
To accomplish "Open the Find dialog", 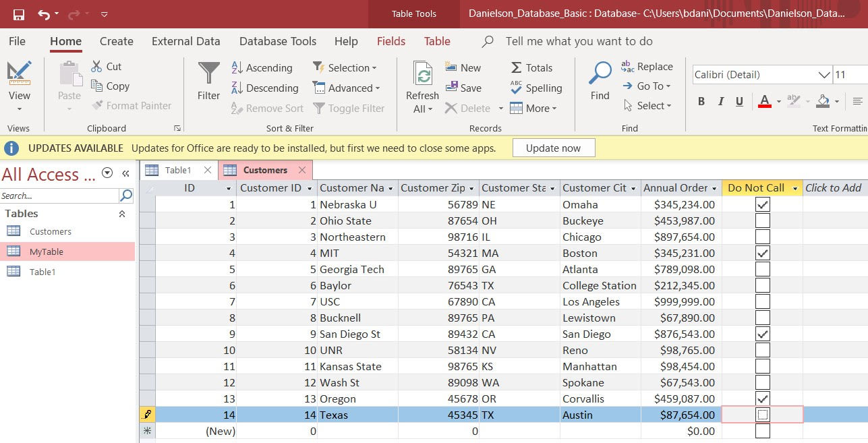I will (x=598, y=86).
